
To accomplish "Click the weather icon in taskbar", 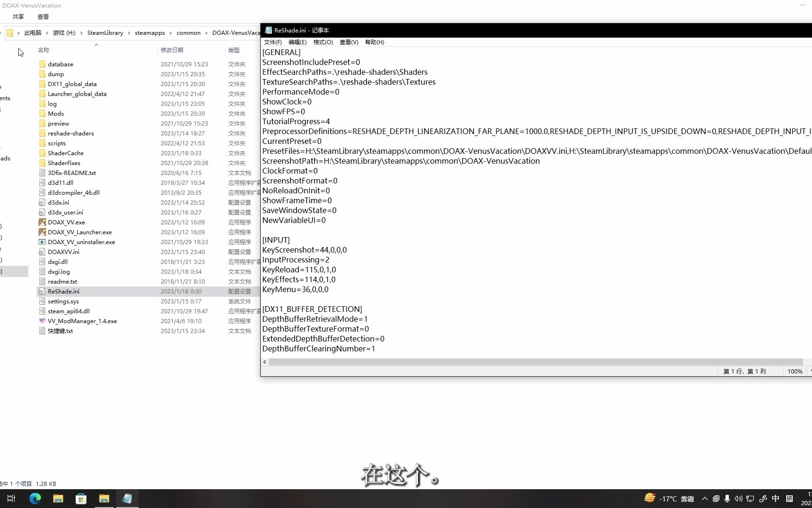I will [650, 498].
